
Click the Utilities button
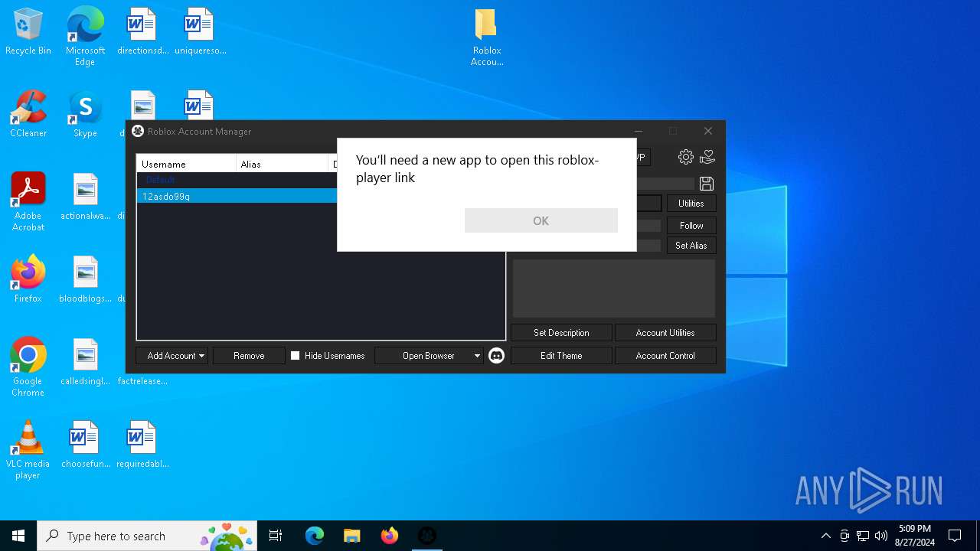(x=691, y=204)
